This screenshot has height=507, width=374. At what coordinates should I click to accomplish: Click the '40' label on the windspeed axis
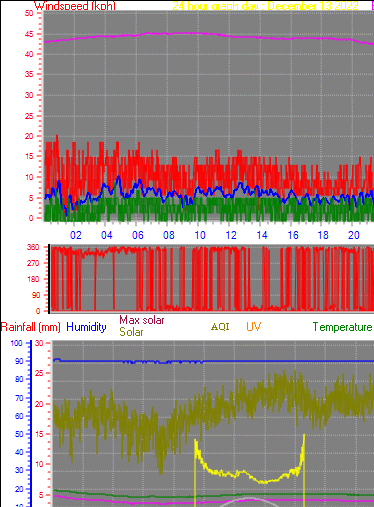click(x=29, y=54)
